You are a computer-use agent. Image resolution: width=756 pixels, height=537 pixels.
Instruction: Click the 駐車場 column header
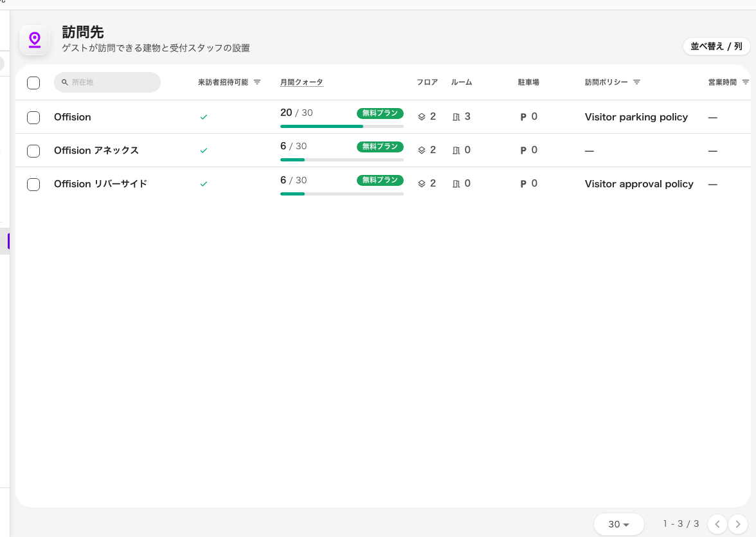tap(528, 82)
